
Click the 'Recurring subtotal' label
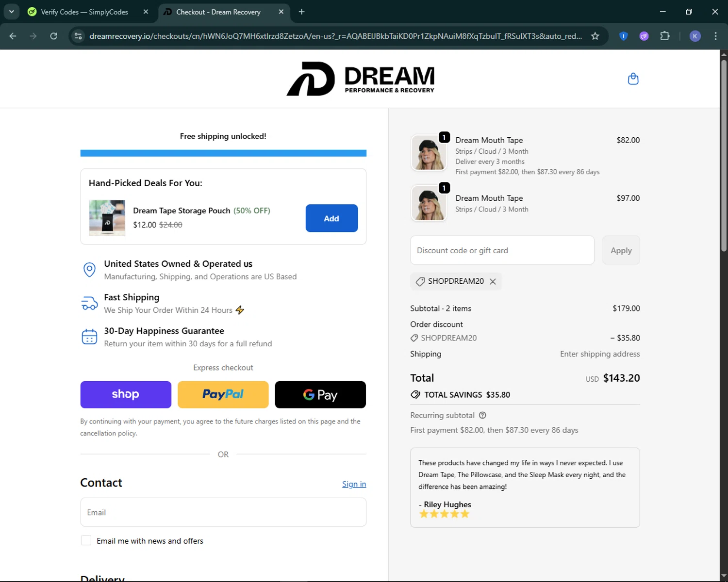click(442, 415)
